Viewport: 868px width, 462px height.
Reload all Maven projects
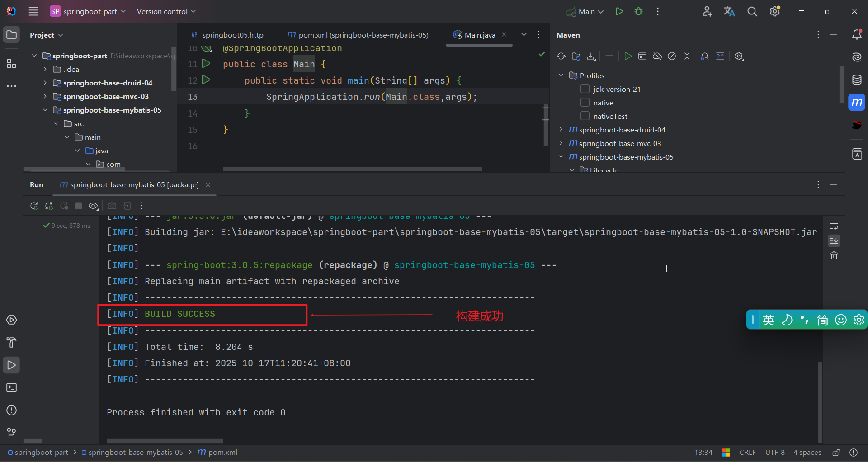pos(561,56)
